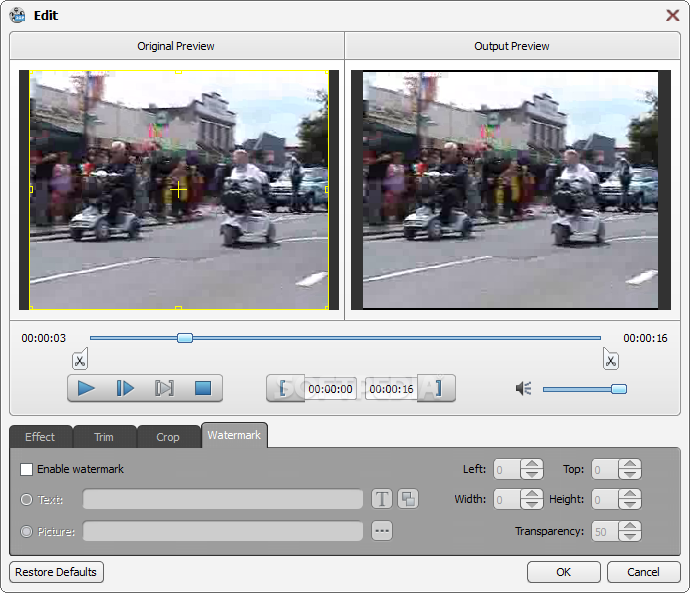Click the total duration 00:00:16 label
Screen dimensions: 690x593
[x=645, y=338]
